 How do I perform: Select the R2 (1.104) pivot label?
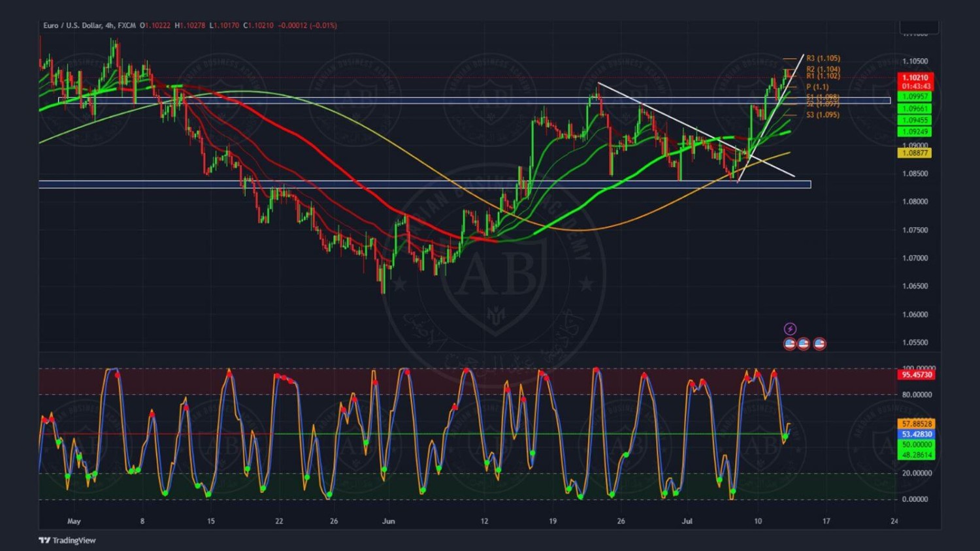click(x=823, y=69)
